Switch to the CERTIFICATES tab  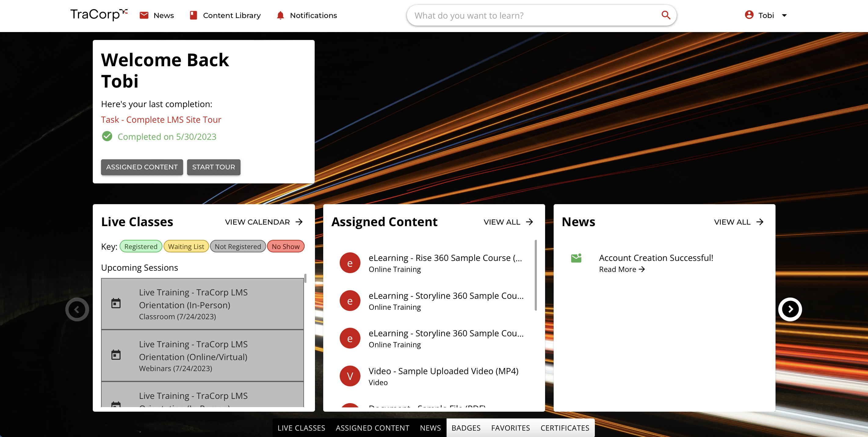(564, 428)
